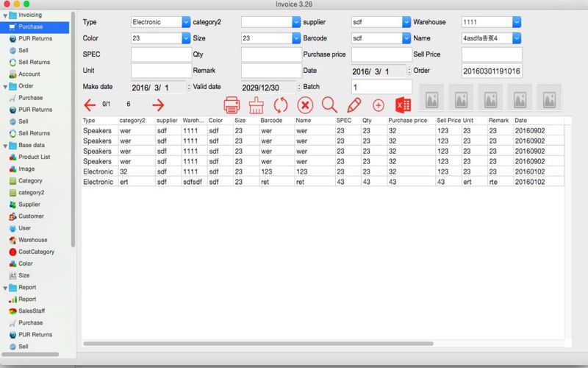
Task: Click the SPEC input field
Action: [x=161, y=54]
